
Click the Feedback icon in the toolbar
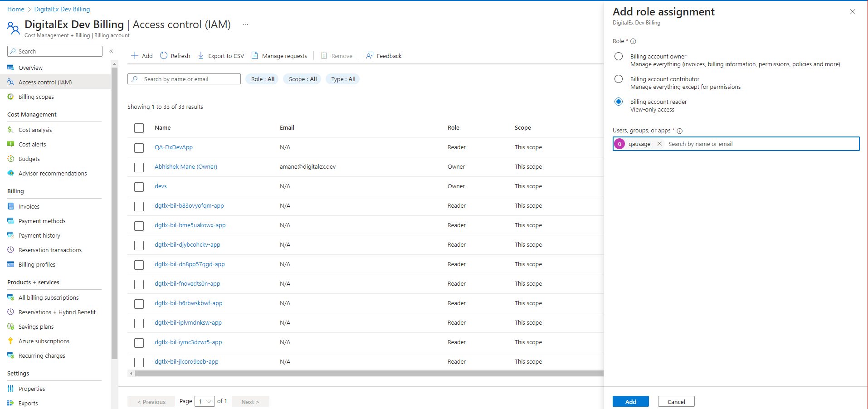pos(370,55)
